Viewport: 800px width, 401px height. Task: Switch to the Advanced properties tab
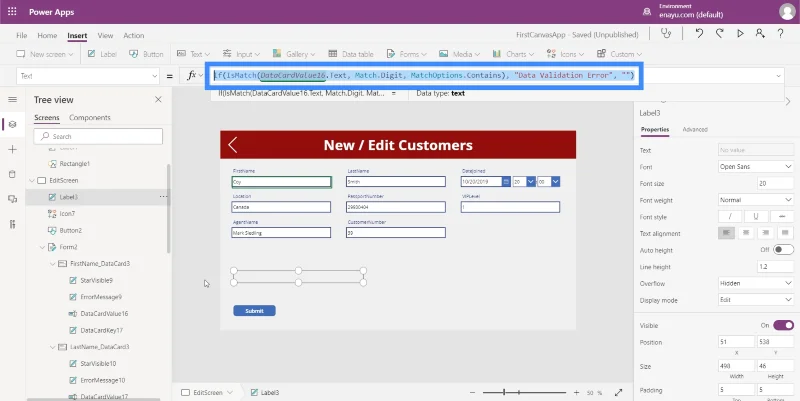pos(695,129)
